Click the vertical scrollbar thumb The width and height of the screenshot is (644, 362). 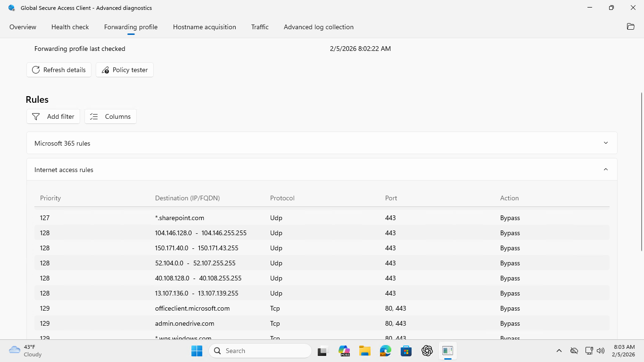(x=641, y=172)
